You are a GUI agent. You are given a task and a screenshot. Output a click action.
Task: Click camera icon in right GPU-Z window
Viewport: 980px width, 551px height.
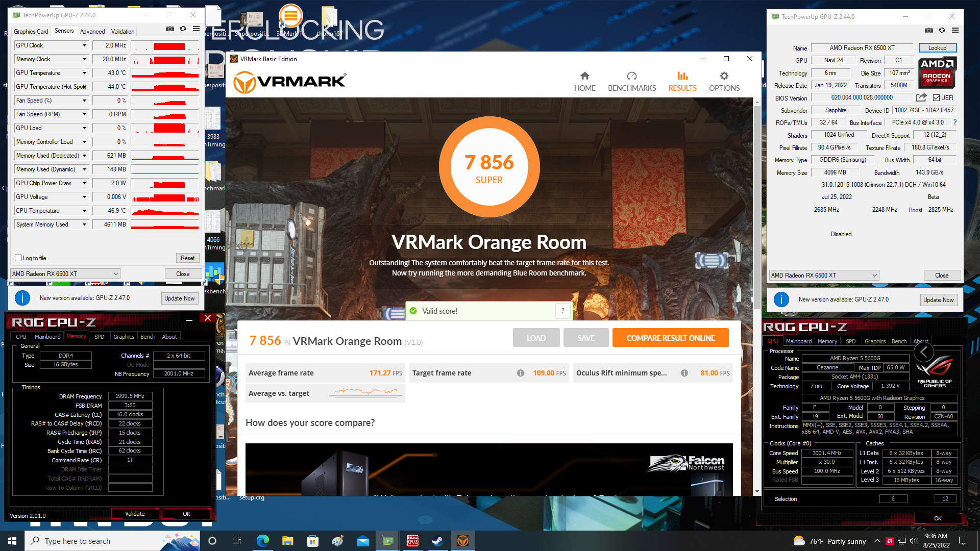coord(929,30)
